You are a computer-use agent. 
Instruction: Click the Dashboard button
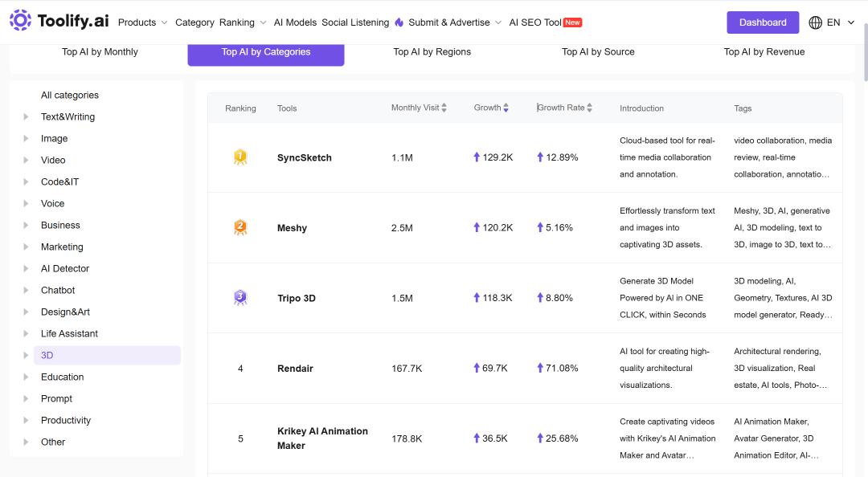tap(763, 22)
